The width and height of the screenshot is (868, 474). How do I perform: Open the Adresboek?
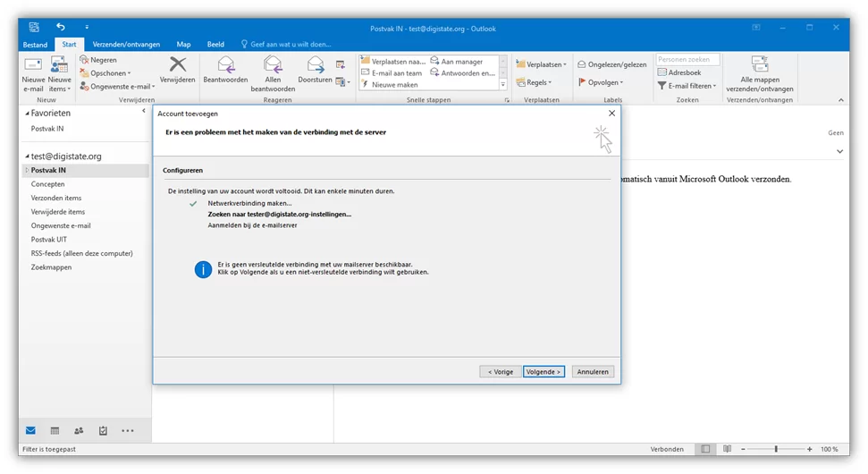679,72
